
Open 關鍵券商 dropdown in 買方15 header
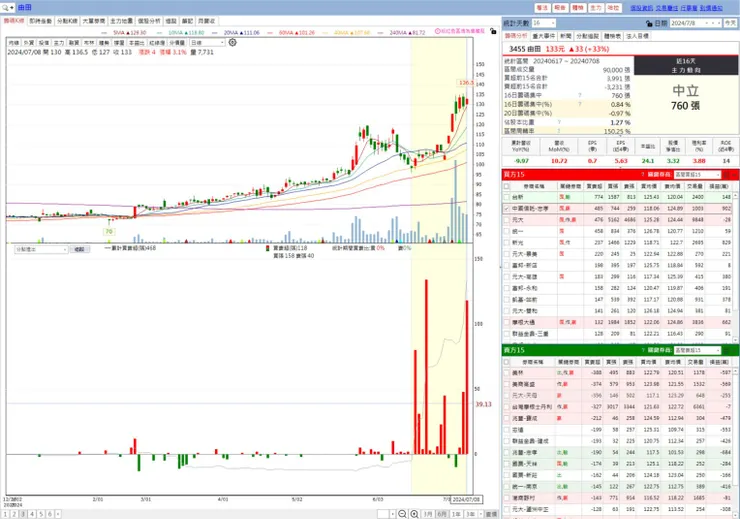[x=697, y=175]
